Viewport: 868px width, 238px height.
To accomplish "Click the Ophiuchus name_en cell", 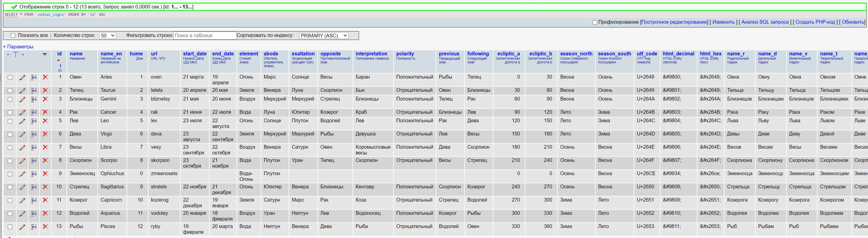I will [112, 174].
